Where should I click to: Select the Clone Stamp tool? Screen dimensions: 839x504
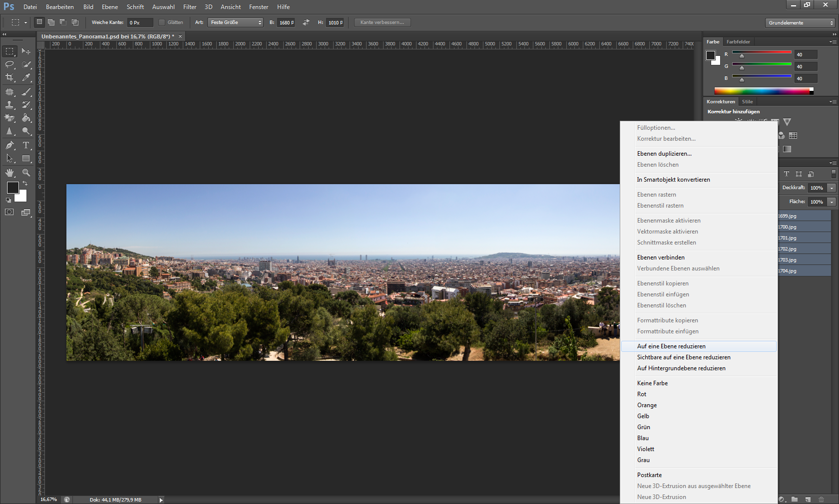pos(9,105)
